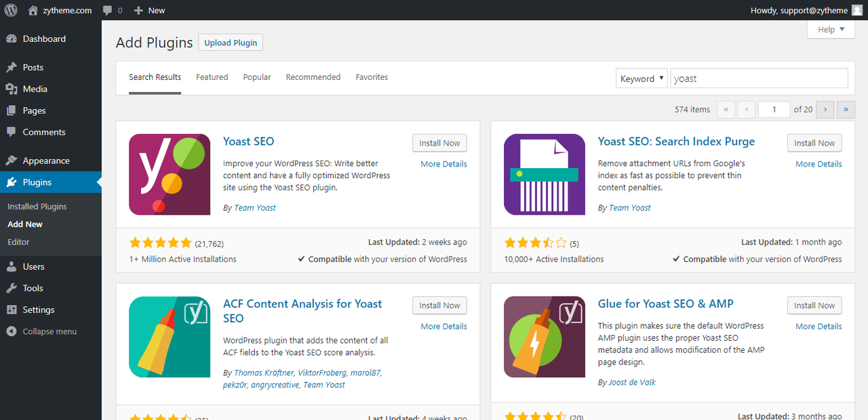Screen dimensions: 868x420
Task: Switch to the Search Results tab
Action: (155, 77)
